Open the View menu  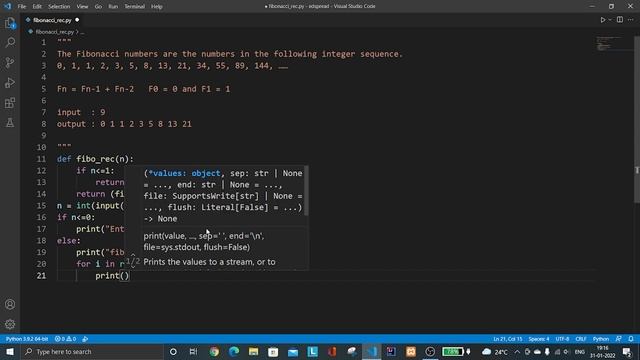tap(82, 7)
